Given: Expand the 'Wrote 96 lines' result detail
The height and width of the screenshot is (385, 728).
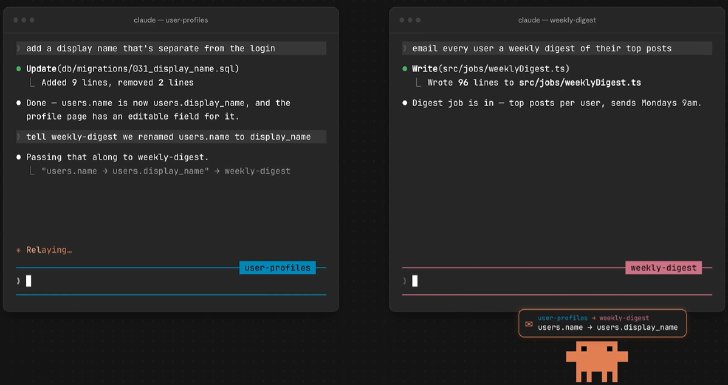Looking at the screenshot, I should point(534,83).
